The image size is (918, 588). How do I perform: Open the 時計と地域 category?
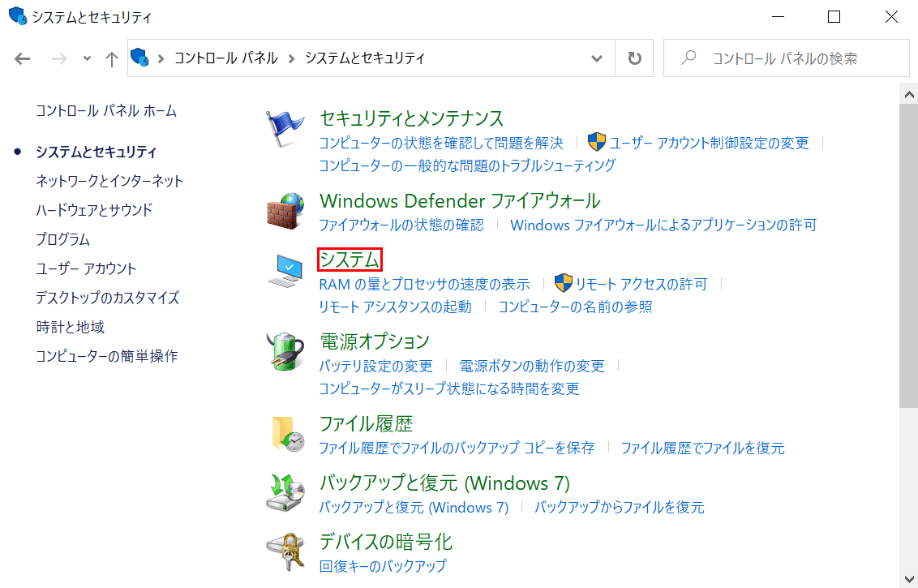tap(71, 327)
